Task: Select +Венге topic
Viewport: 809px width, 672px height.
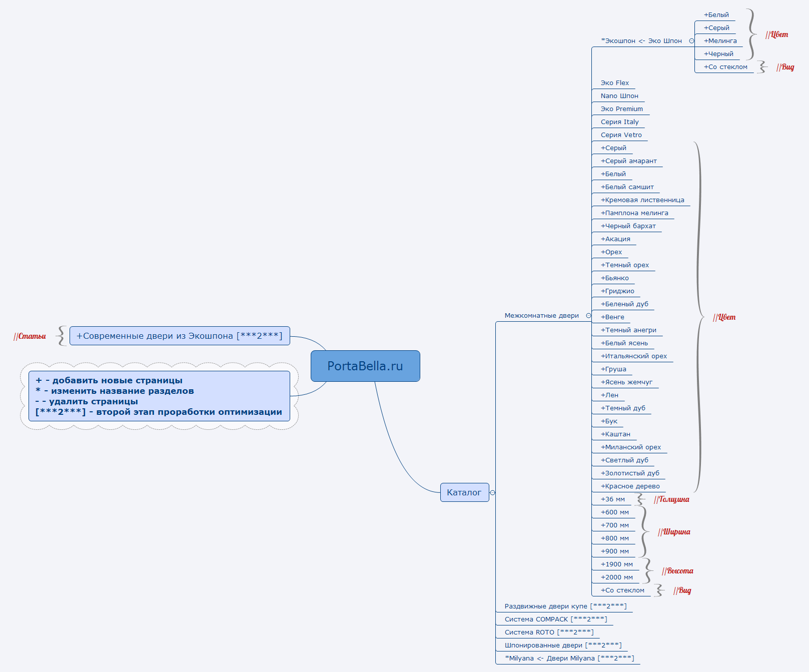Action: tap(612, 317)
